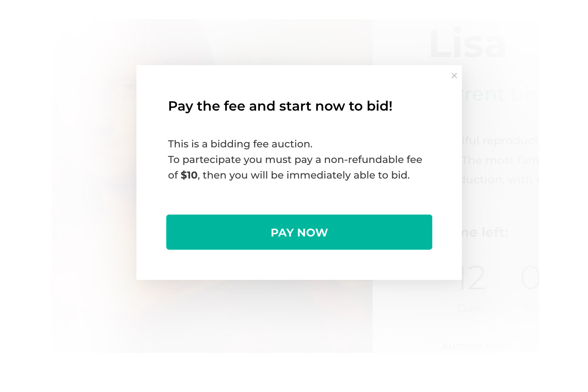Click 'This is a bidding fee auction.' line
Image resolution: width=588 pixels, height=392 pixels.
240,144
